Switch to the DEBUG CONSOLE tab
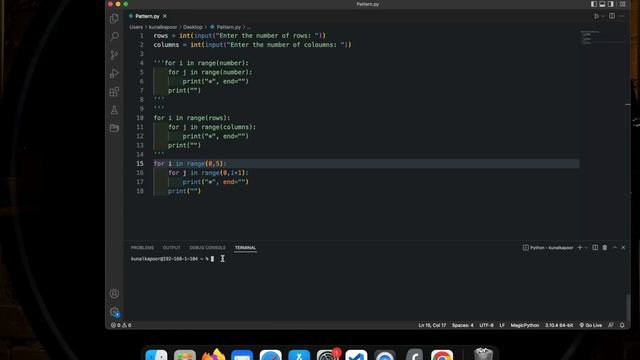Image resolution: width=640 pixels, height=360 pixels. tap(207, 247)
